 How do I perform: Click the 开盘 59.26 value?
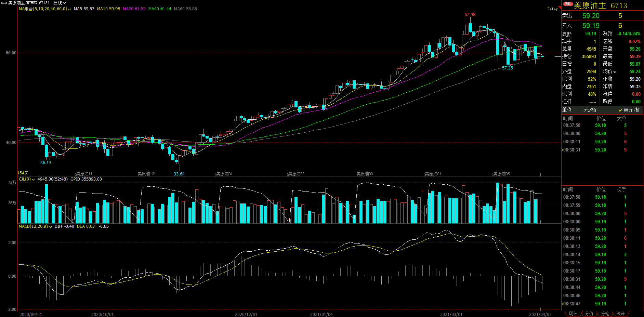[x=635, y=49]
